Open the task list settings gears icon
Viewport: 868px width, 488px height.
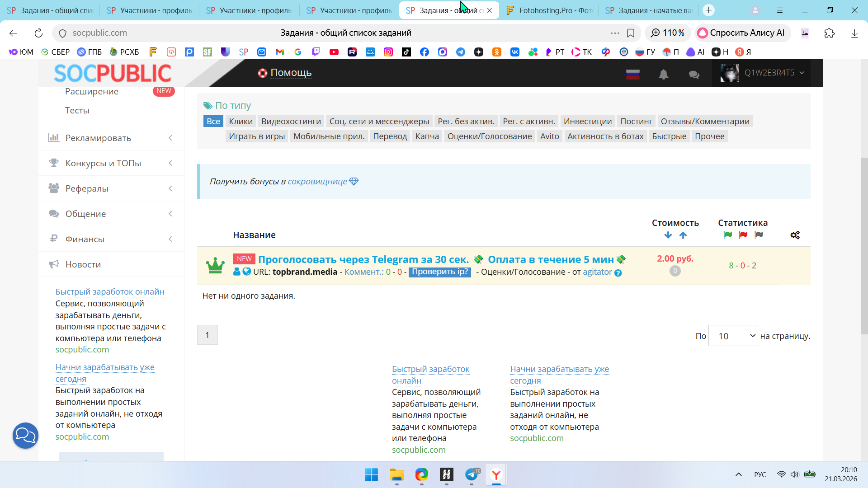[x=795, y=235]
